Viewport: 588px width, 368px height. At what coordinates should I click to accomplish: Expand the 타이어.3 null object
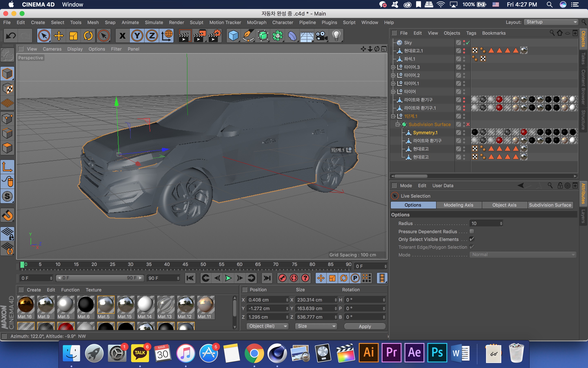pos(393,67)
